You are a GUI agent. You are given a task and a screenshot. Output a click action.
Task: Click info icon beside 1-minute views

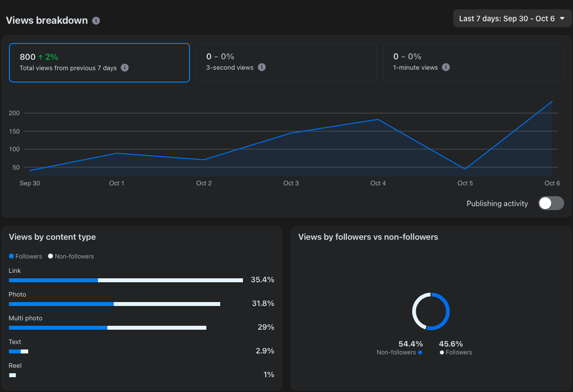446,67
